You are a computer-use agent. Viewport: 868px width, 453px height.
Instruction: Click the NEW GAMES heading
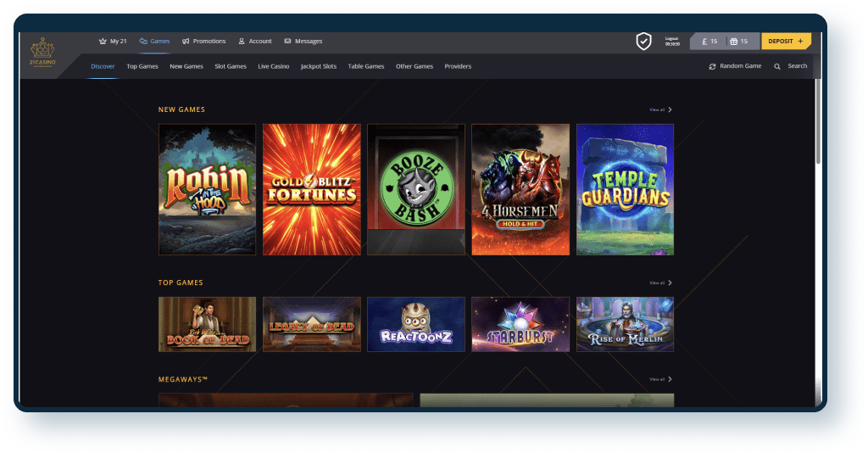tap(181, 109)
